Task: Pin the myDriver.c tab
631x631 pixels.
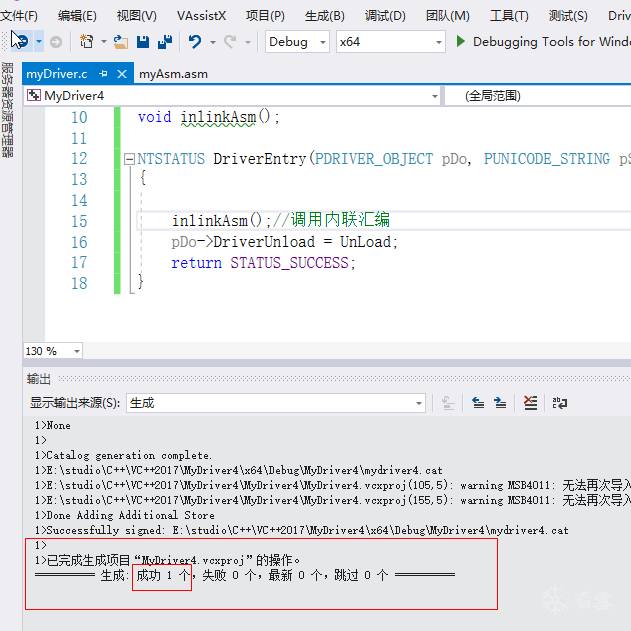Action: pos(103,74)
